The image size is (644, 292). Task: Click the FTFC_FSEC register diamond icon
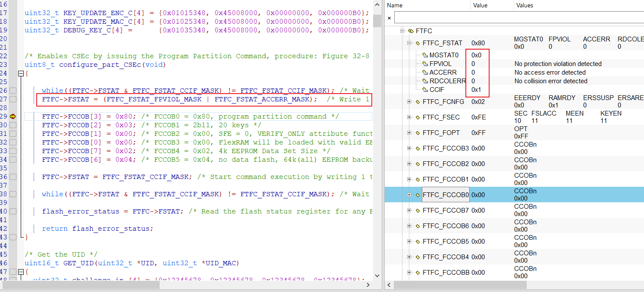(x=418, y=117)
